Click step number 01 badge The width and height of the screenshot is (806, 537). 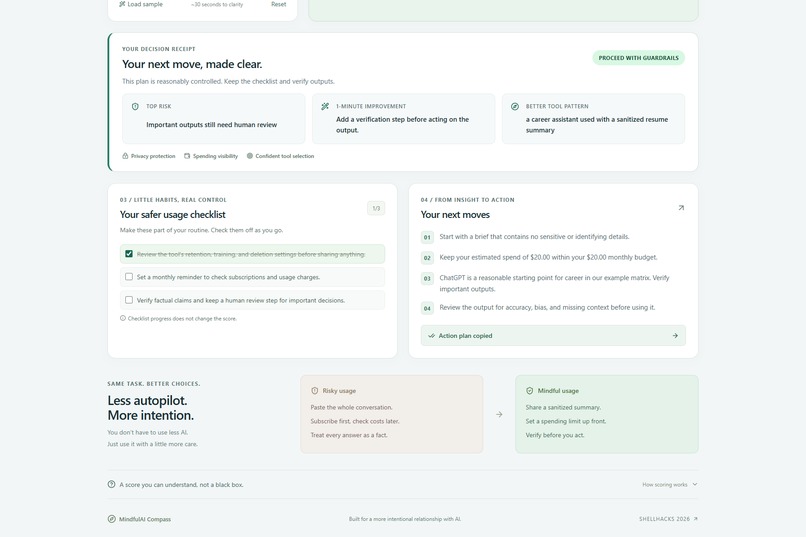click(427, 237)
